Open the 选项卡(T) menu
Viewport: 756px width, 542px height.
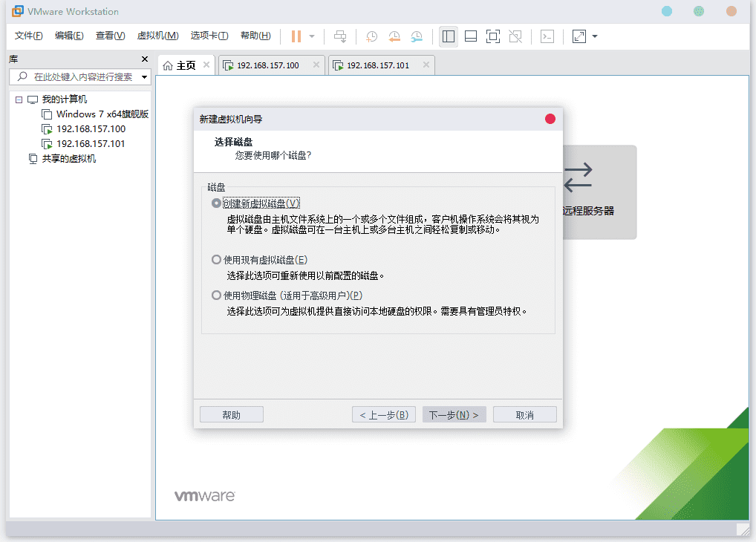[209, 36]
